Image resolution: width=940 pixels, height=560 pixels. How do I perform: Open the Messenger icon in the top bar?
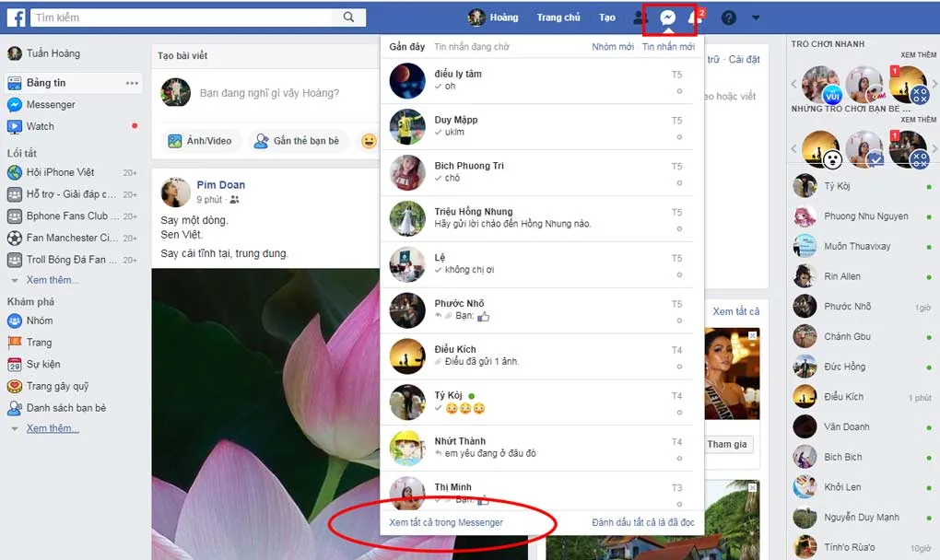pyautogui.click(x=670, y=17)
